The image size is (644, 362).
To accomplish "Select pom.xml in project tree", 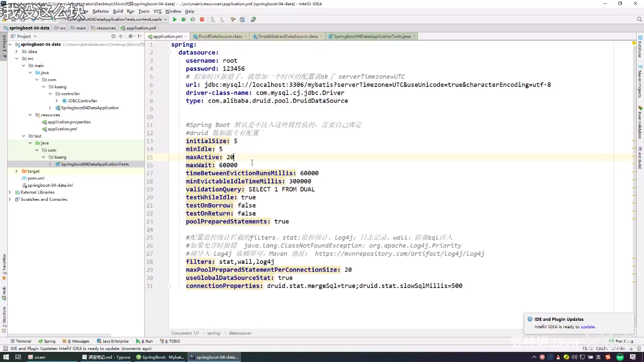I will click(x=36, y=178).
